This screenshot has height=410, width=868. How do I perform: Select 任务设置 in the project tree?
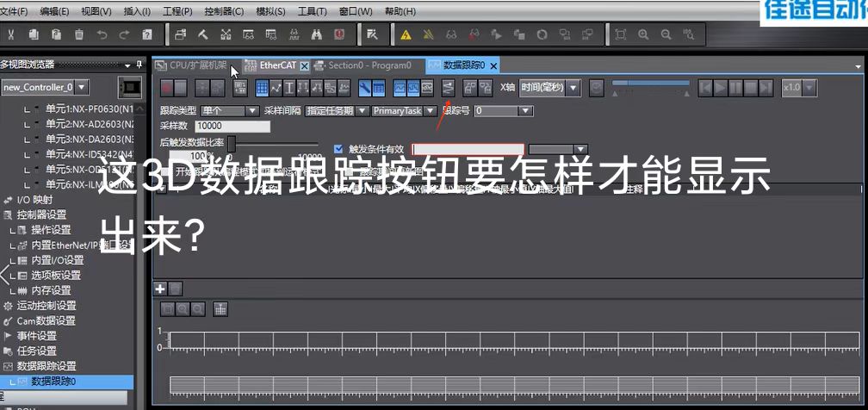[x=37, y=351]
